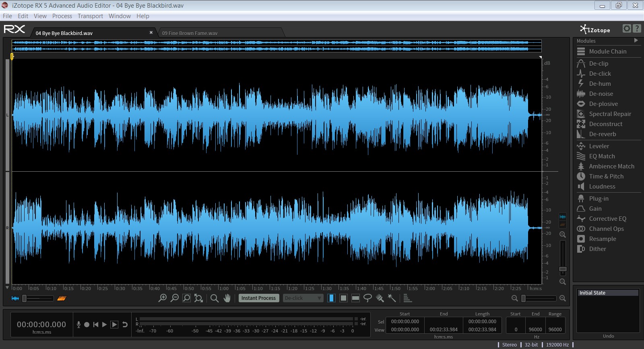Zoom to selection icon
The width and height of the screenshot is (644, 349).
pos(186,298)
